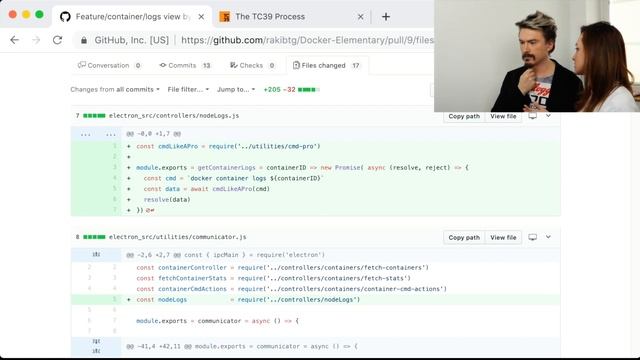
Task: Expand hidden lines above communicator.js first hunk
Action: click(96, 254)
